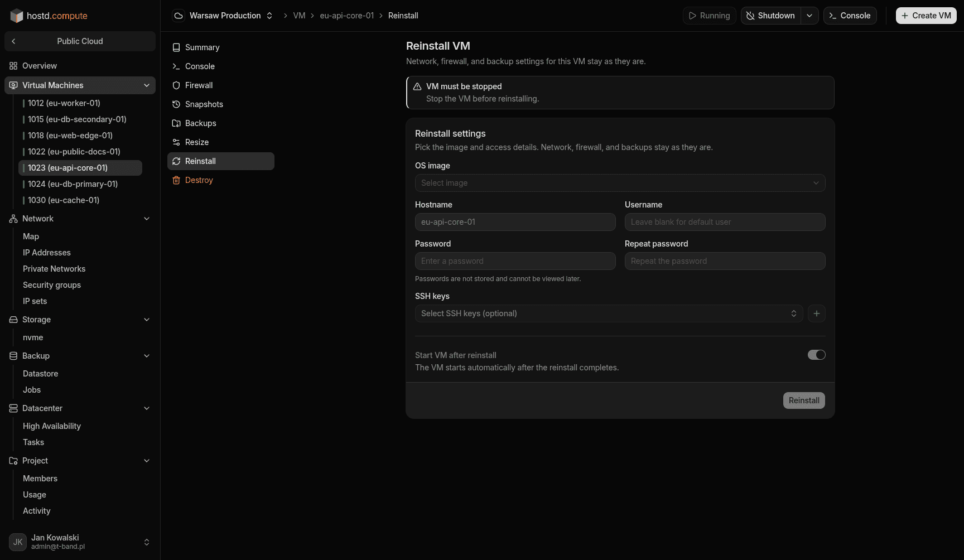Click eu-api-core-01 breadcrumb link
The height and width of the screenshot is (560, 964).
point(347,16)
